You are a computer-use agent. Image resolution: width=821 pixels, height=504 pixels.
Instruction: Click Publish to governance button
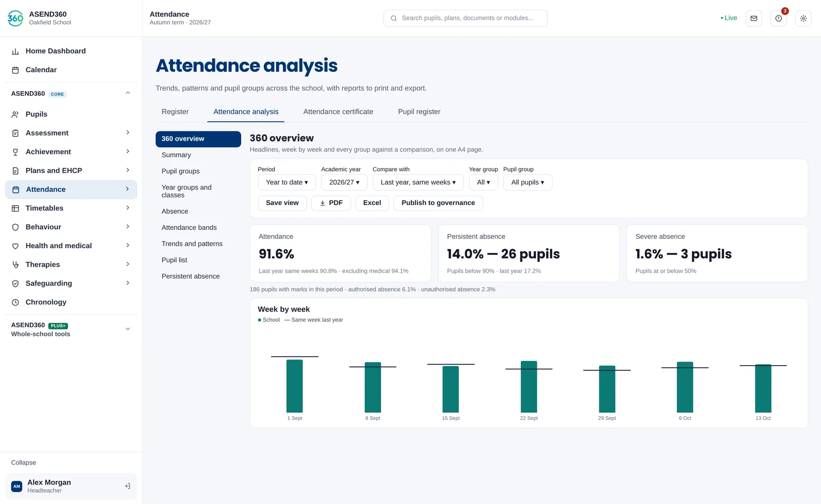pyautogui.click(x=438, y=203)
